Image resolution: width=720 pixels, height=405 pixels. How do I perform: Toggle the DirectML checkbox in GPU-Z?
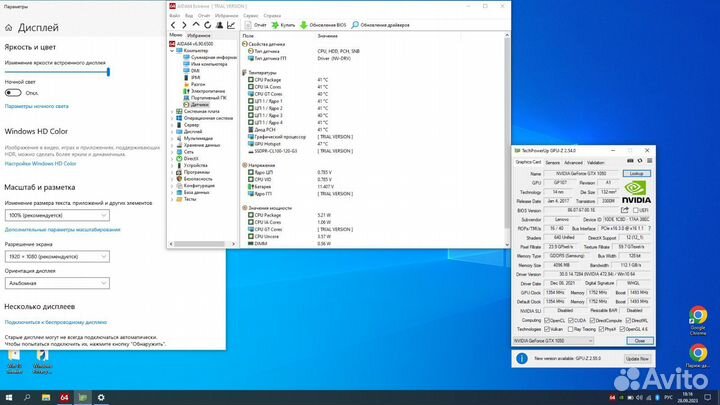pos(628,321)
